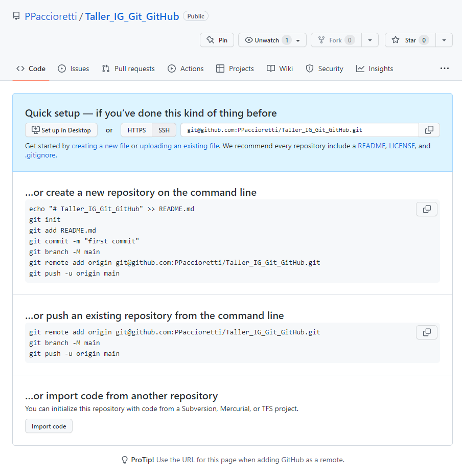Switch to the Pull requests tab
The height and width of the screenshot is (476, 462).
(128, 69)
